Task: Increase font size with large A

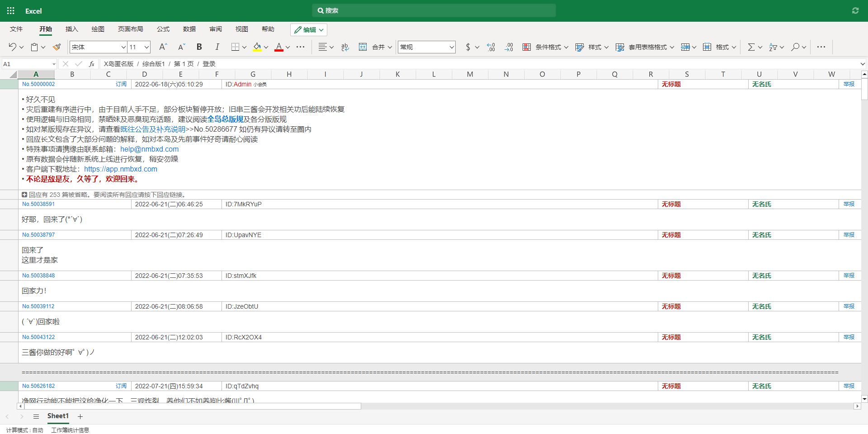Action: coord(163,47)
